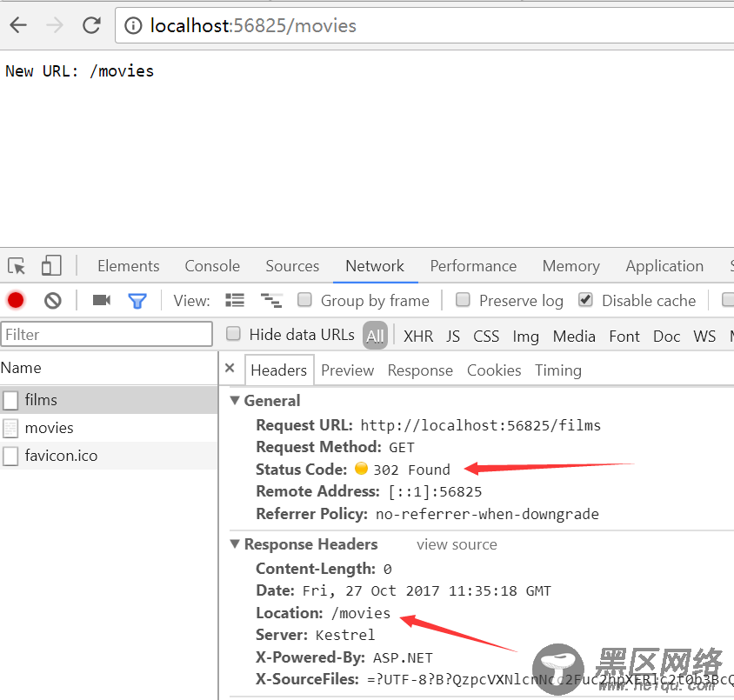Collapse the Response Headers section triangle
Screen dimensions: 734x700
coord(235,543)
